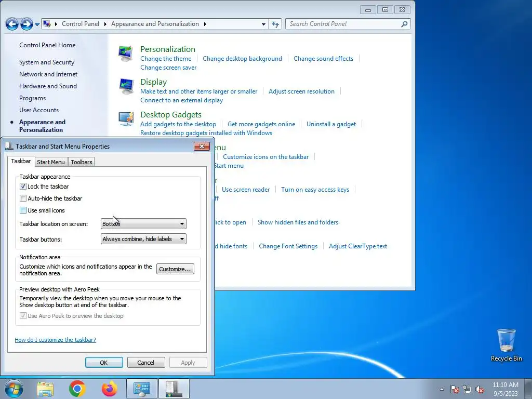Click the Display category icon
Image resolution: width=532 pixels, height=399 pixels.
click(126, 87)
